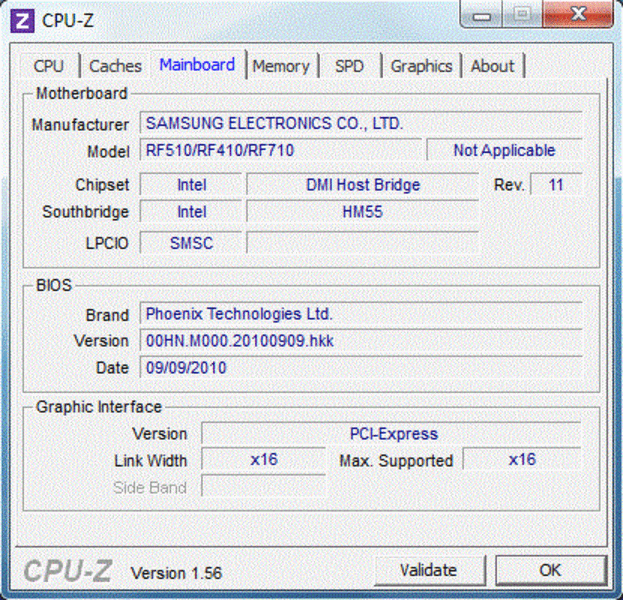Click the Max. Supported x16 value
Image resolution: width=623 pixels, height=600 pixels.
pyautogui.click(x=522, y=460)
